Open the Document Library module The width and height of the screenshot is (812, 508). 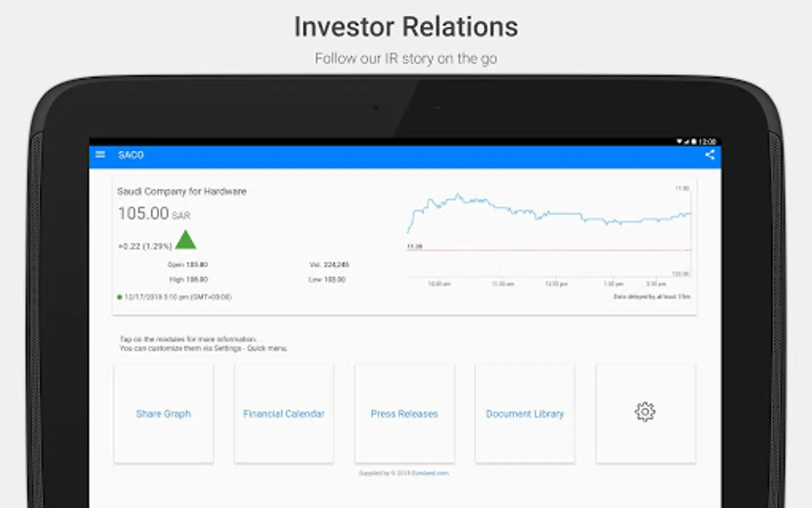click(x=525, y=413)
